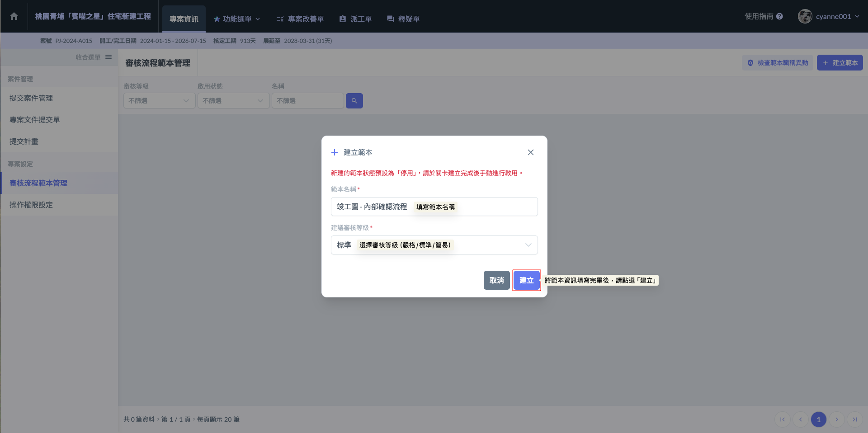Click the cyanne001 user avatar
Screen dimensions: 868x433
point(805,16)
